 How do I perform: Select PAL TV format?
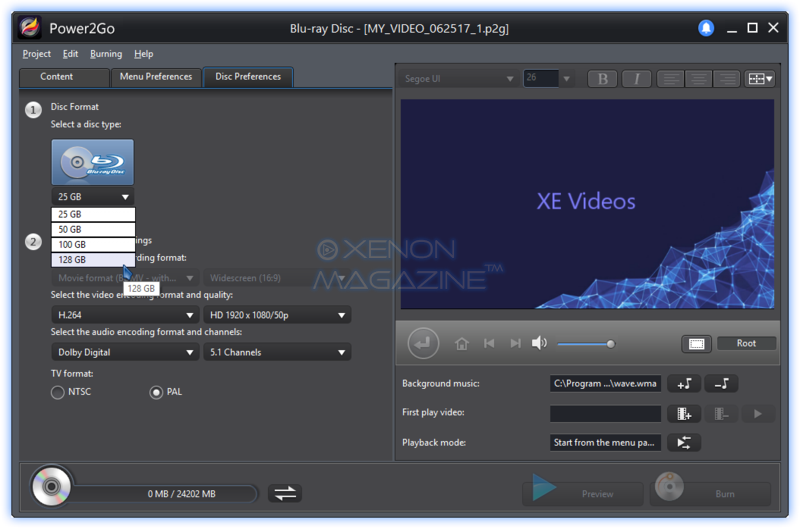click(x=156, y=392)
